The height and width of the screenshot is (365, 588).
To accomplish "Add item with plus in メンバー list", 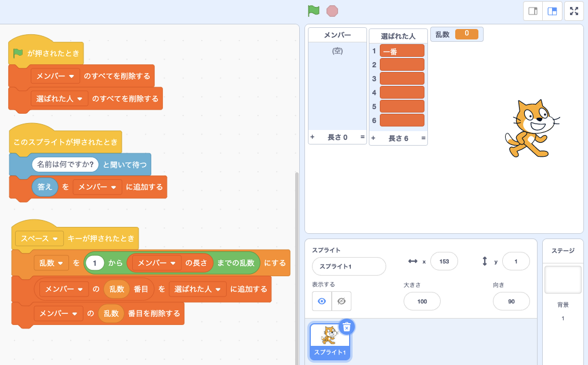I will (x=312, y=137).
